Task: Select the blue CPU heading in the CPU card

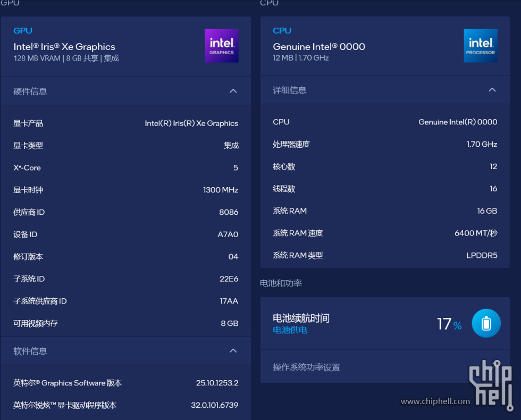Action: click(282, 31)
